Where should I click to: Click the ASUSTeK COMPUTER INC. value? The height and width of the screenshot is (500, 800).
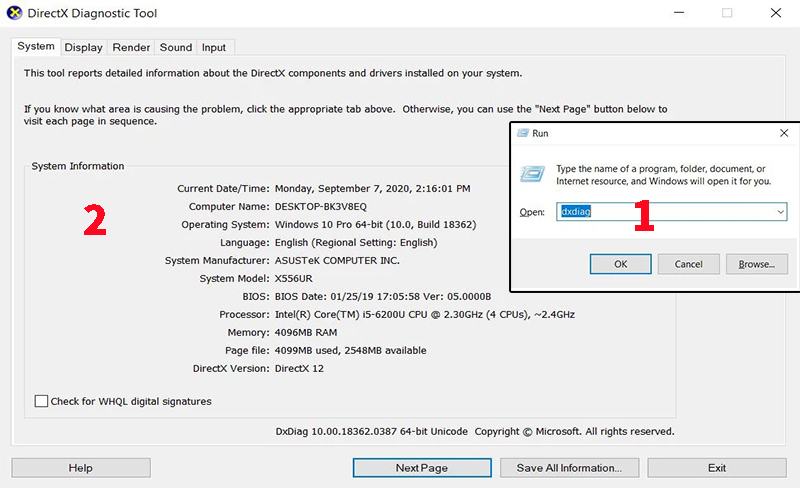337,261
